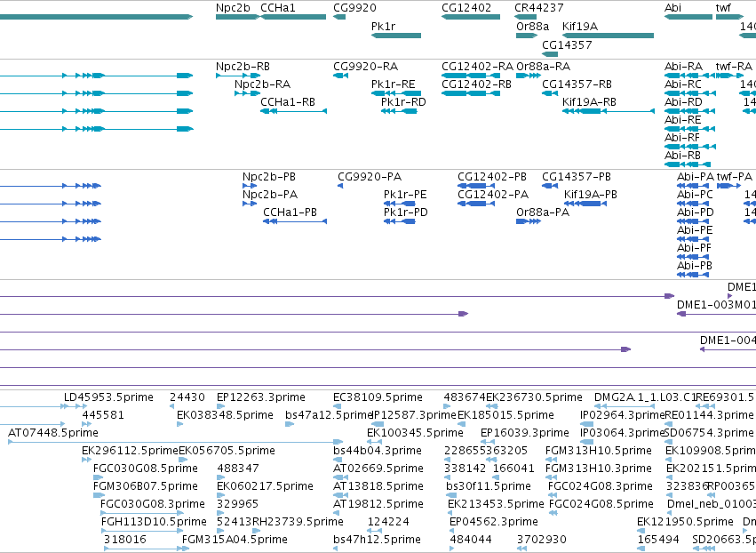Select the Abi-RC transcript label
This screenshot has height=553, width=756.
pyautogui.click(x=683, y=84)
